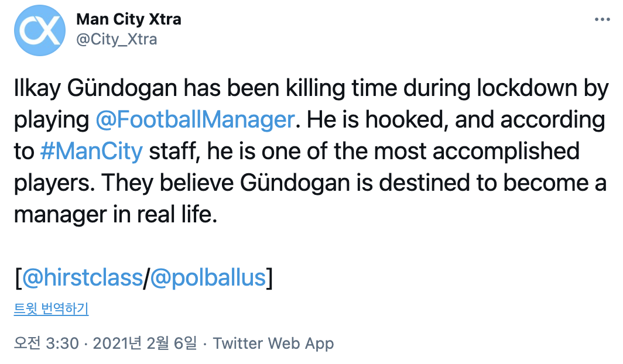Click the 'most accomplished' phrase in the tweet
Screen dimensions: 623x364
point(476,151)
